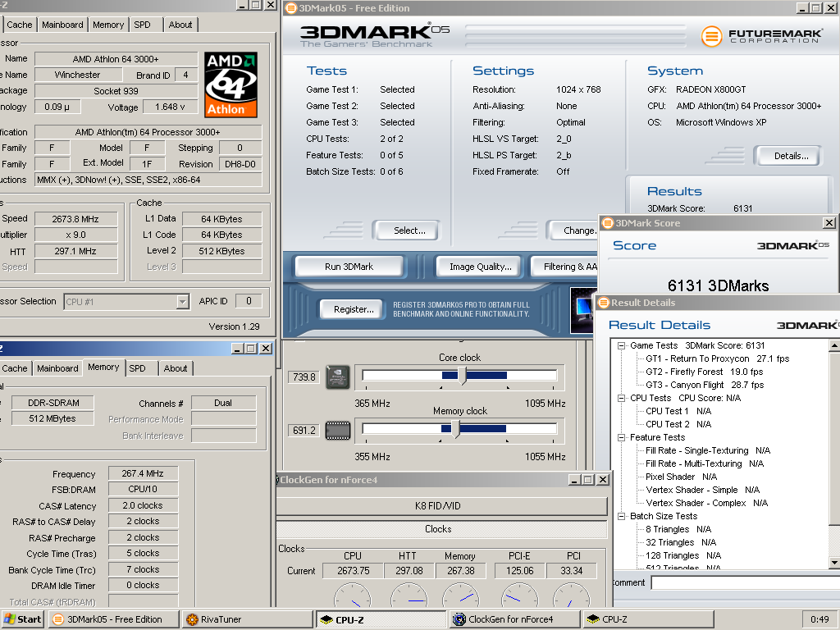
Task: Click the AMD Athlon 64 logo
Action: point(231,84)
